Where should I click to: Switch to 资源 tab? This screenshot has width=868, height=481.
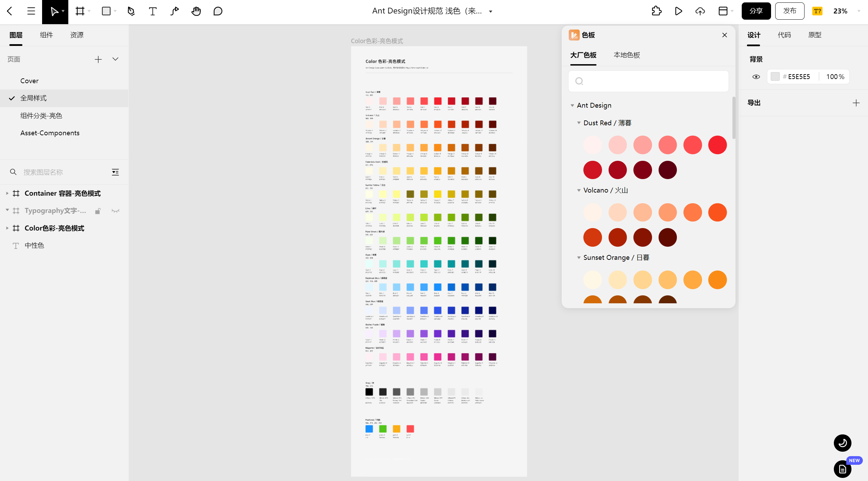tap(77, 35)
